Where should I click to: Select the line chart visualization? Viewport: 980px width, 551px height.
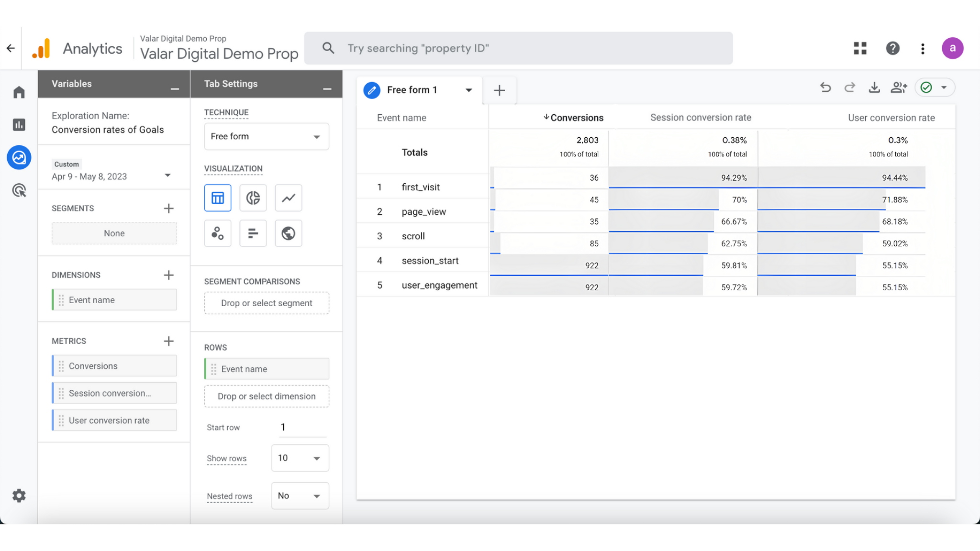tap(288, 198)
